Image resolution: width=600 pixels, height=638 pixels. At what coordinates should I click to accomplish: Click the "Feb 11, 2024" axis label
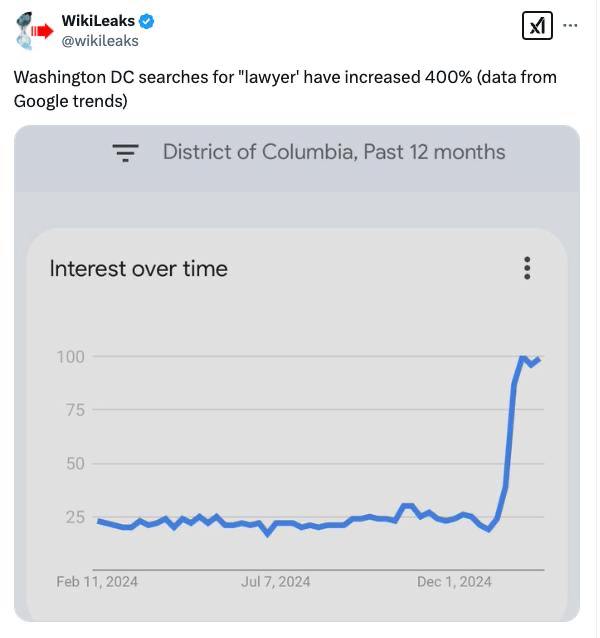pyautogui.click(x=97, y=581)
